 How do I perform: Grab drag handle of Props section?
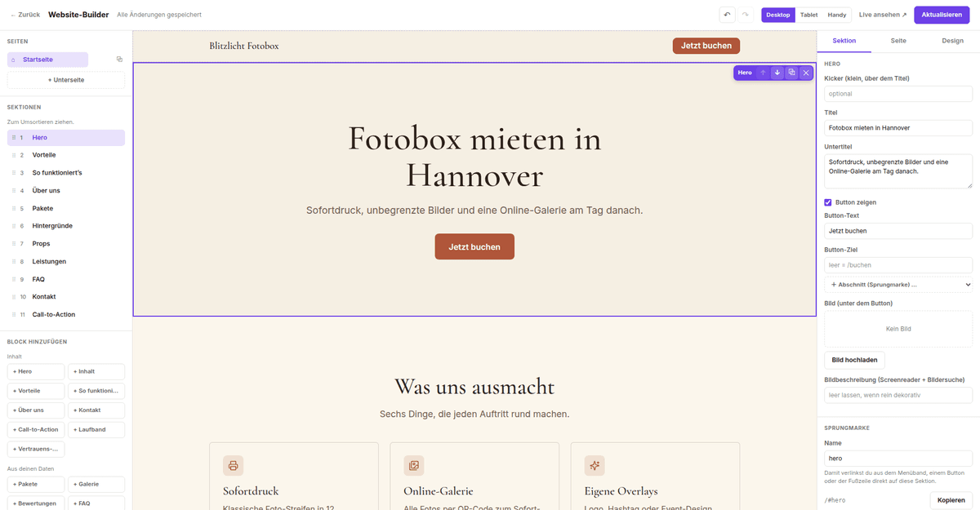(x=14, y=244)
